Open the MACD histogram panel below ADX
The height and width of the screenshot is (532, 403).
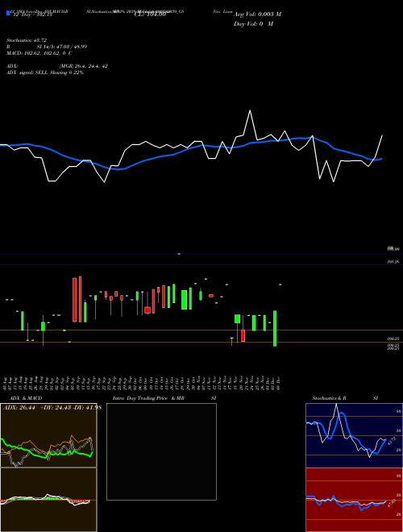[48, 500]
